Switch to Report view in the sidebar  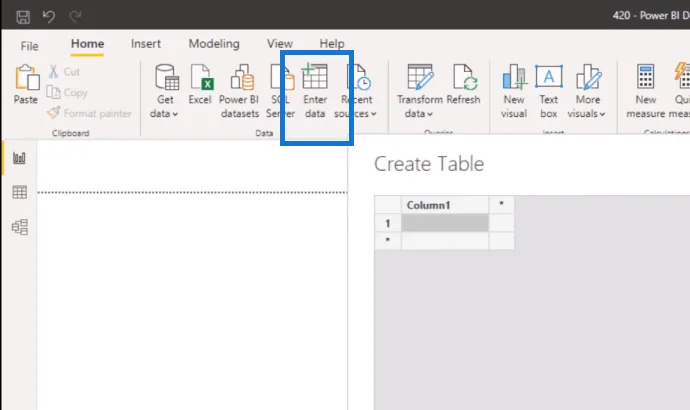coord(19,157)
